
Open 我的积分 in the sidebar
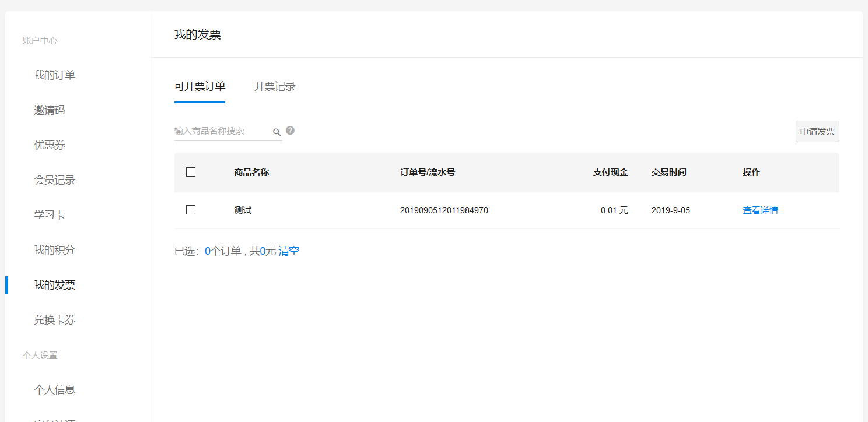(x=55, y=250)
